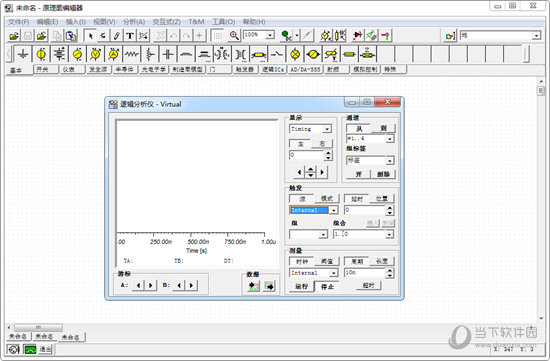Open the Timing display dropdown

click(x=327, y=129)
